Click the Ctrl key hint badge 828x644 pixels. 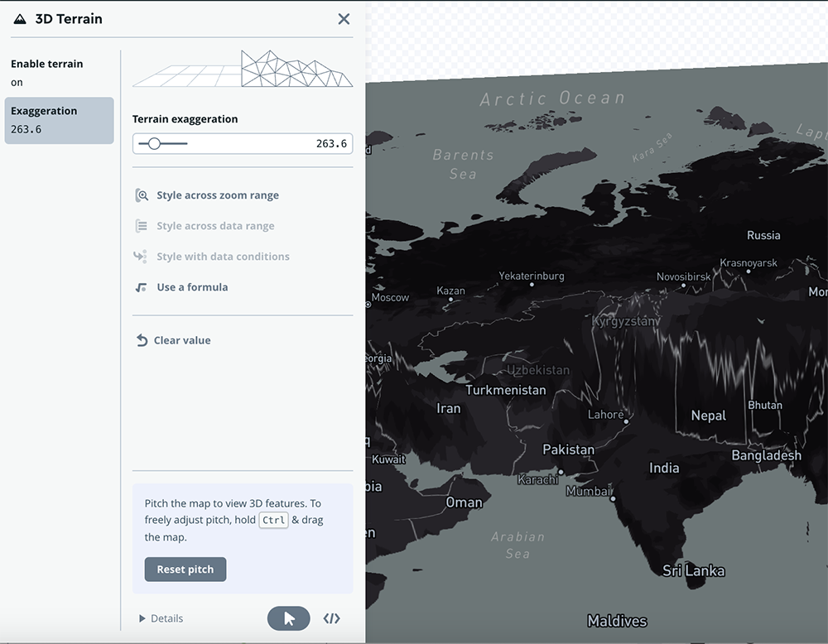pyautogui.click(x=273, y=521)
